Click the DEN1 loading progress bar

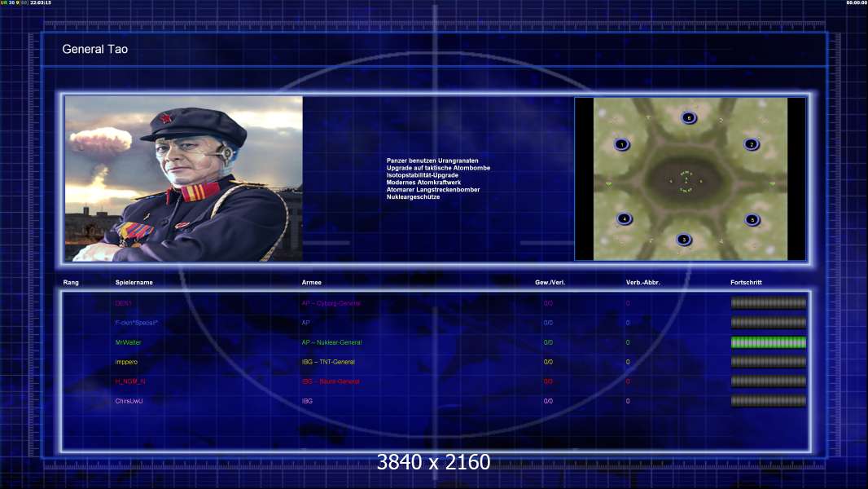click(x=769, y=303)
